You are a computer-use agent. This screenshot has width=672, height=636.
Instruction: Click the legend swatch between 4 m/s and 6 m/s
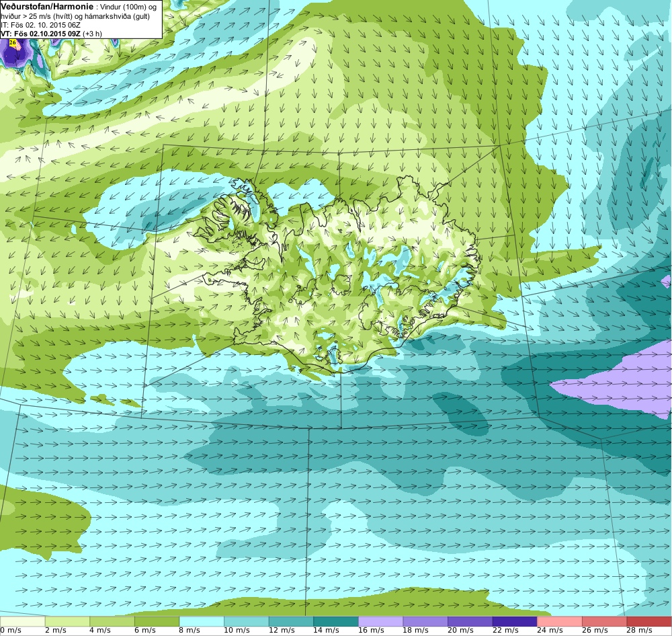click(112, 621)
